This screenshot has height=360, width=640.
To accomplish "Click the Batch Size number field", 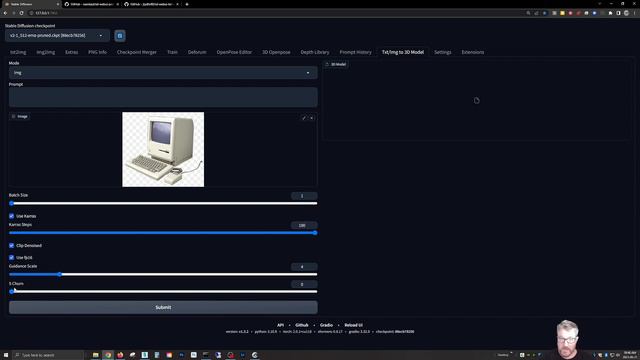I will coord(304,196).
